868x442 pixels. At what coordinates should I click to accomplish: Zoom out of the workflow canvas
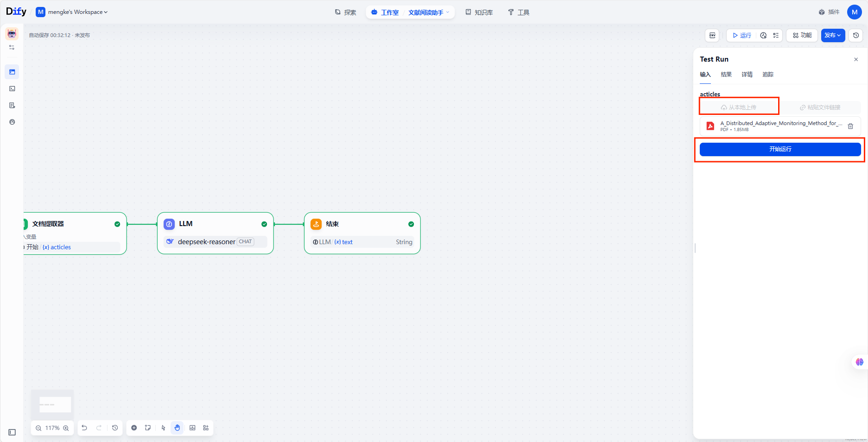pos(38,428)
